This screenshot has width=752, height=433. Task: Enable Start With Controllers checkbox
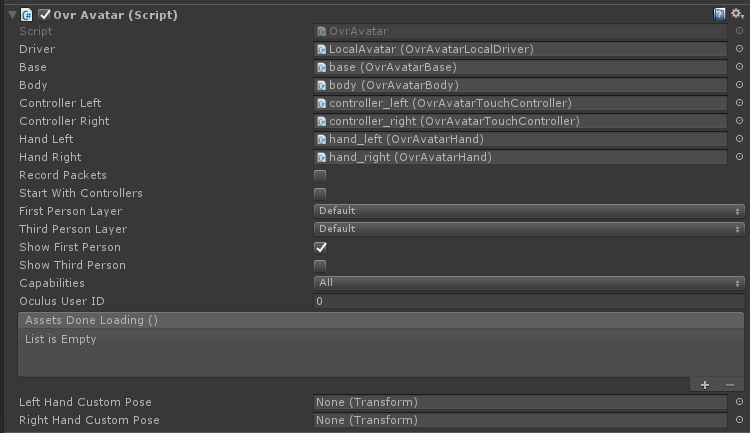[320, 194]
